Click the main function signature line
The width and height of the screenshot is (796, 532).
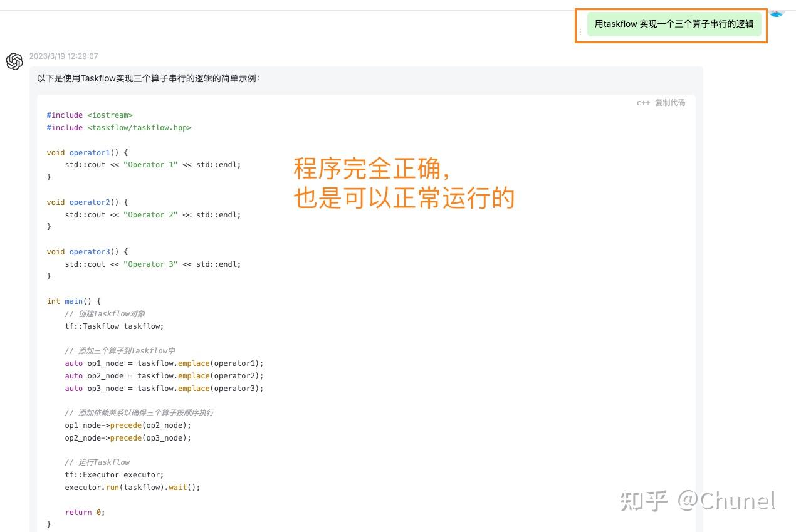73,301
